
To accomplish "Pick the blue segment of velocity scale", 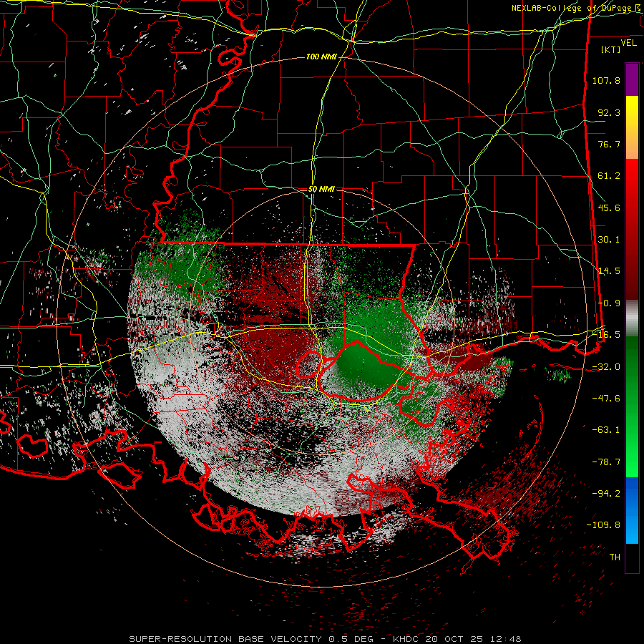I will tap(632, 510).
